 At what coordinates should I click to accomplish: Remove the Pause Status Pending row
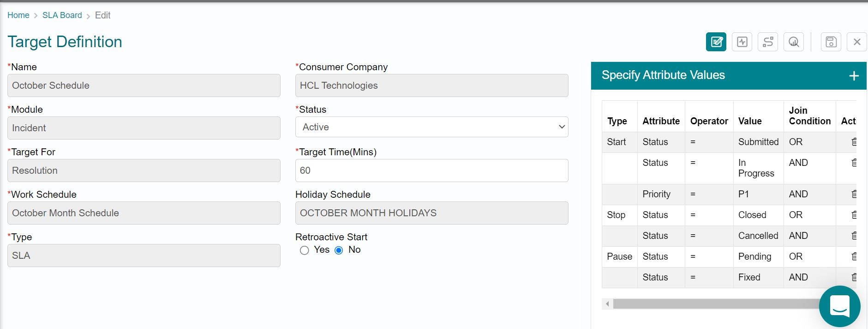(x=854, y=256)
